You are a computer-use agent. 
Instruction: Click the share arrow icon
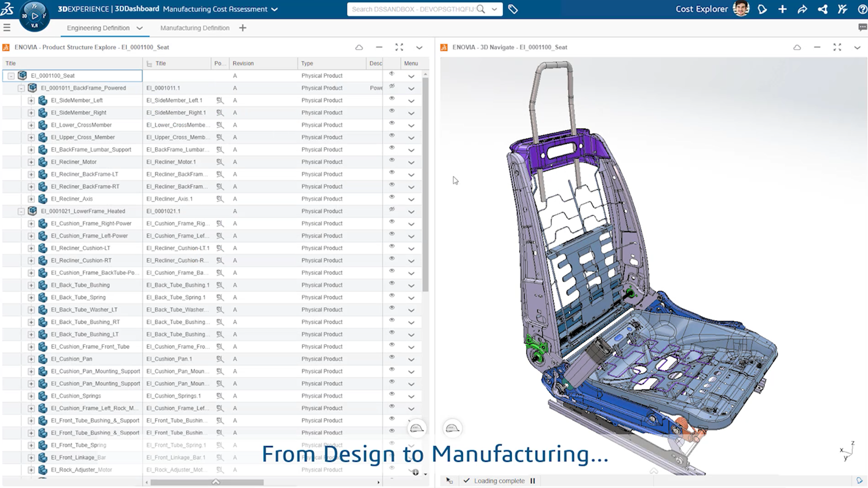pyautogui.click(x=802, y=9)
